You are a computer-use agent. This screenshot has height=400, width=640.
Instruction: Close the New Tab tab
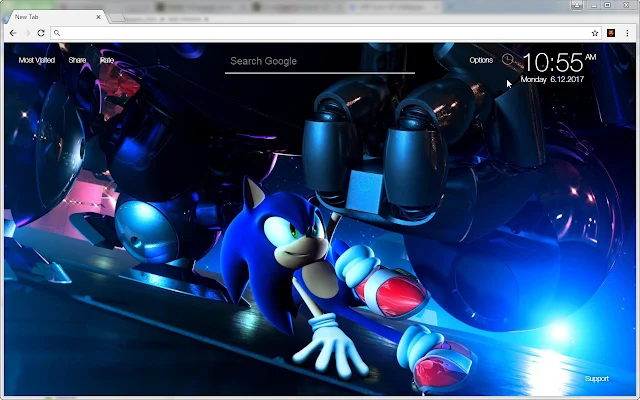pyautogui.click(x=98, y=17)
